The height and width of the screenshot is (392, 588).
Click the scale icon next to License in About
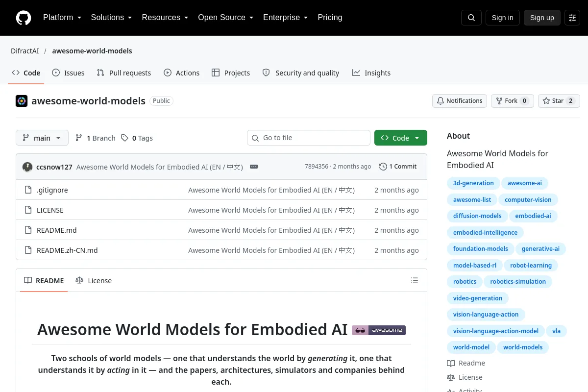(x=451, y=377)
